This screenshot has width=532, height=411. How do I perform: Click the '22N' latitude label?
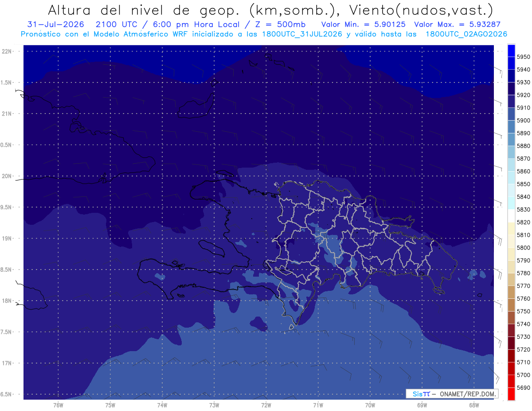pos(6,51)
